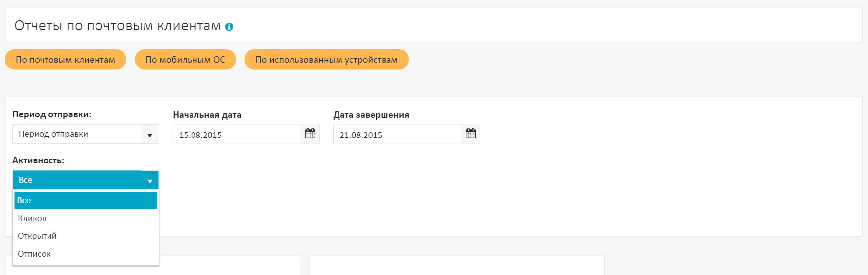Click the Активность: label
The width and height of the screenshot is (868, 275).
[x=39, y=160]
